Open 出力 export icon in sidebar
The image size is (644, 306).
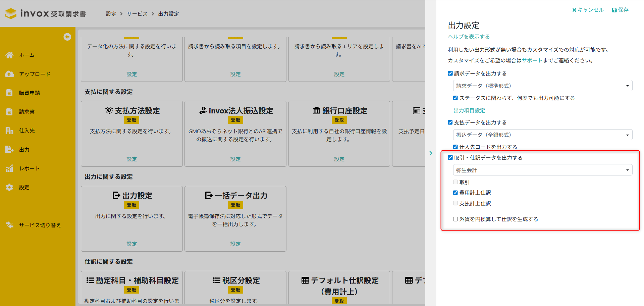tap(9, 150)
